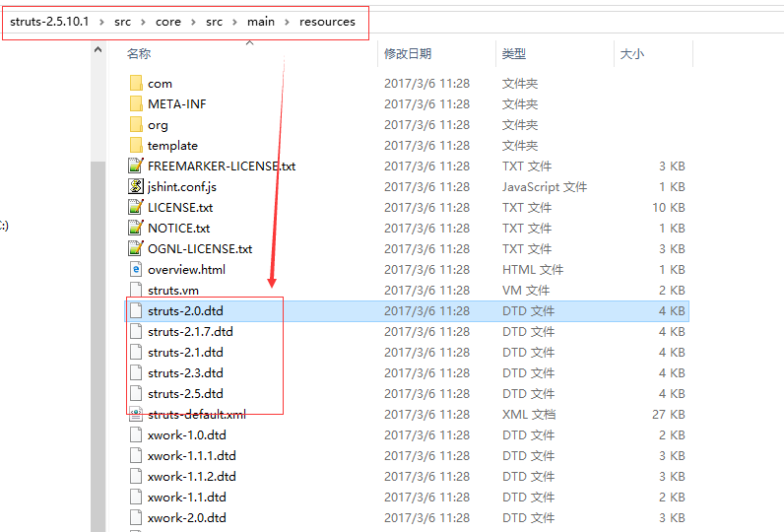
Task: Click the xwork-1.1.2.dtd file icon
Action: (136, 477)
